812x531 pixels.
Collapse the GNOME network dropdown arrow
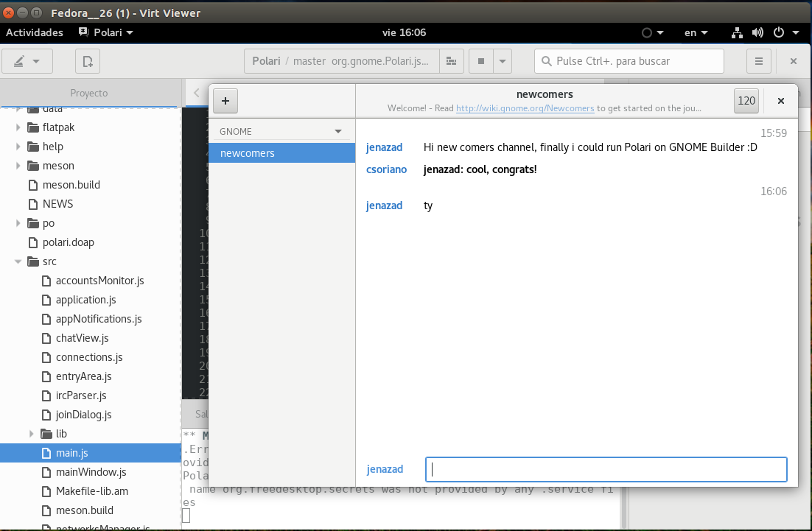(x=338, y=131)
